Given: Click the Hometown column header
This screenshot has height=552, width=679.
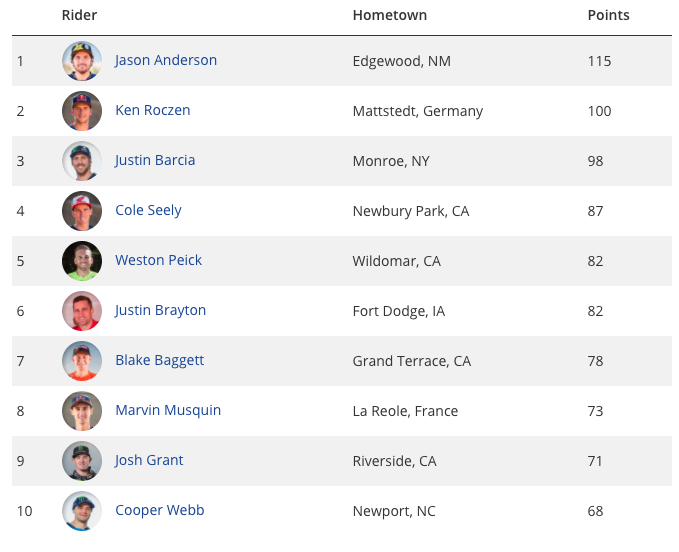Looking at the screenshot, I should [x=390, y=15].
